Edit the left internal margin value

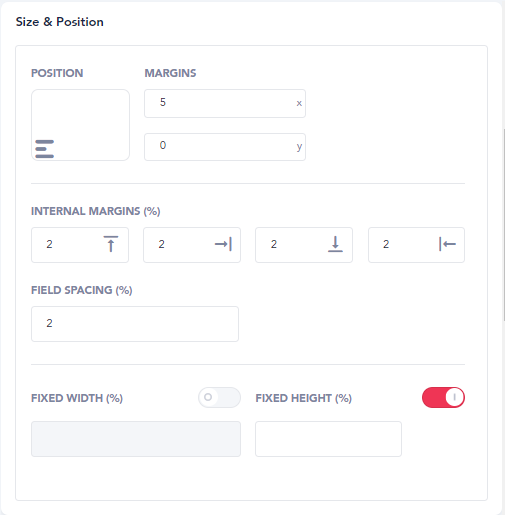[416, 245]
